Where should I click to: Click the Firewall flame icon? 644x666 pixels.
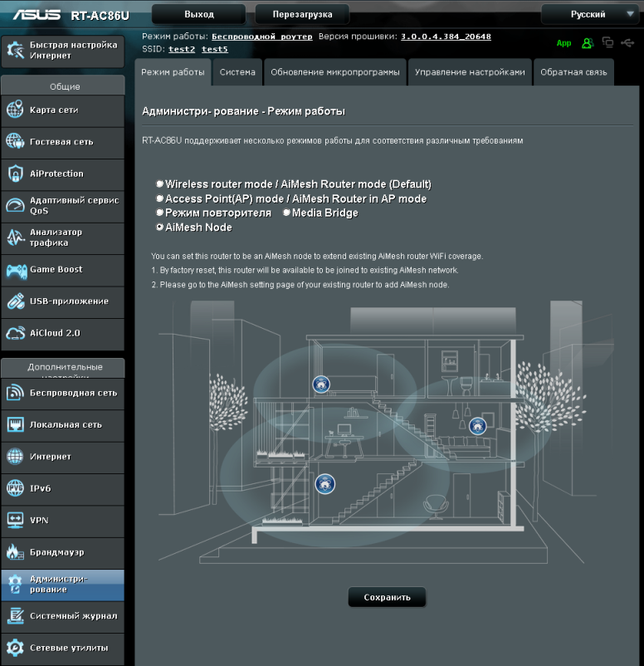(15, 551)
